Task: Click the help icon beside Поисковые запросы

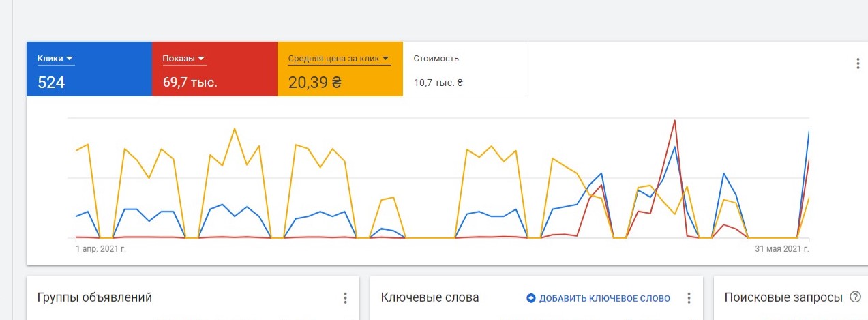Action: tap(856, 297)
